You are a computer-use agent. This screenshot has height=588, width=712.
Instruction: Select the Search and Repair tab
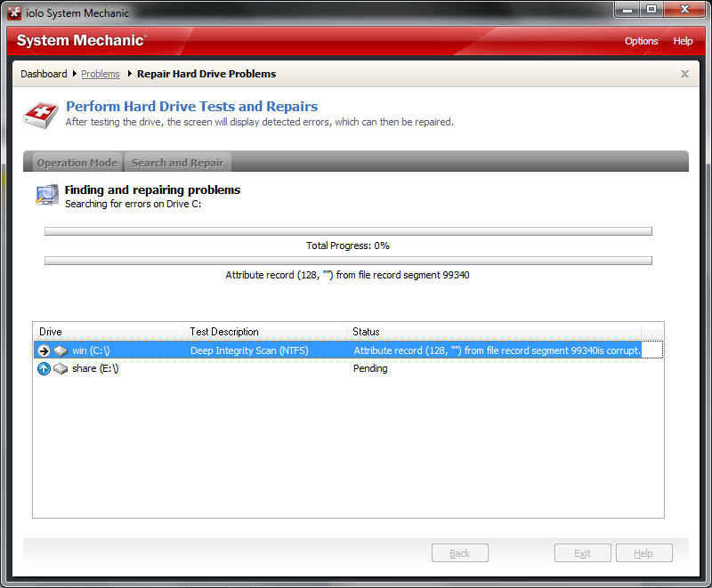coord(178,163)
